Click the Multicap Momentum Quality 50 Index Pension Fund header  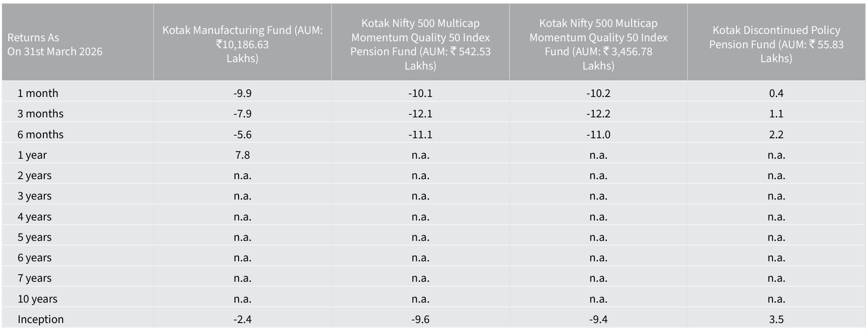(x=420, y=44)
